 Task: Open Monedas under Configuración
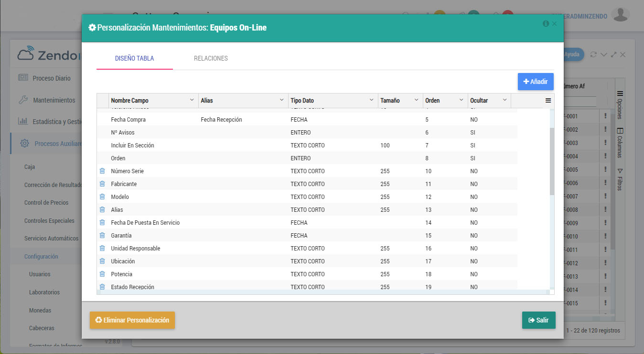[40, 310]
